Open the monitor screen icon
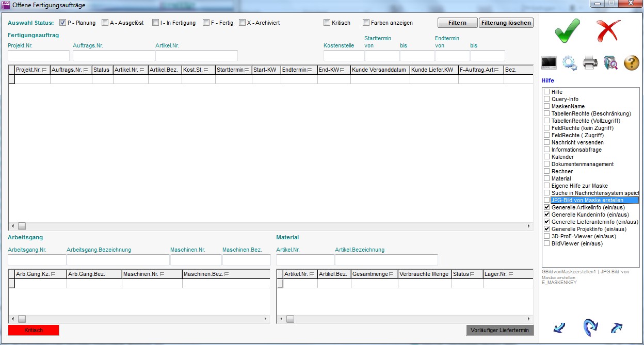 point(549,63)
